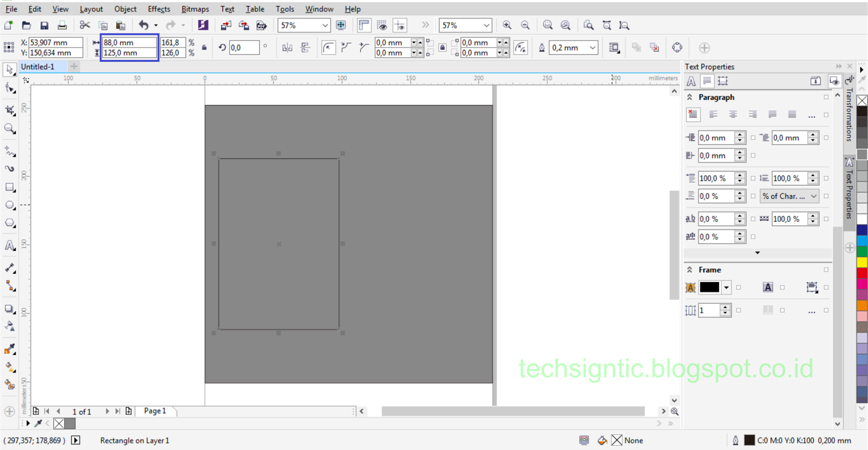Click the yellow color swatch in palette
Viewport: 868px width, 450px height.
tap(861, 262)
